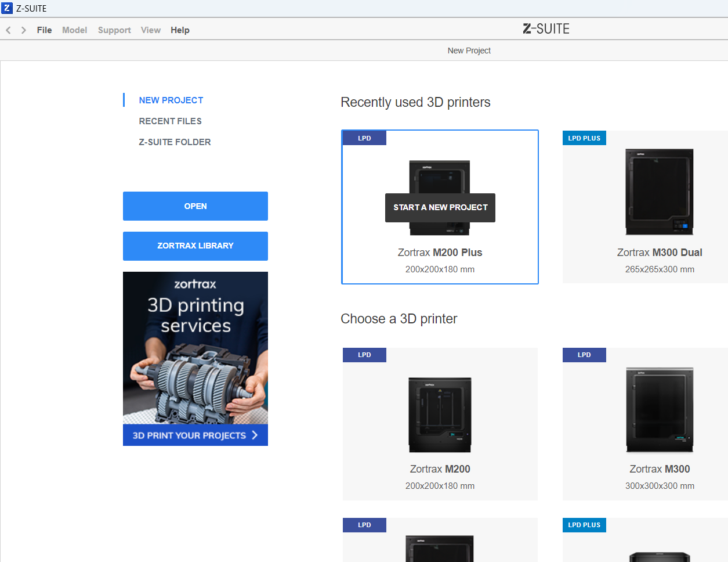Click the New Project header title

469,51
